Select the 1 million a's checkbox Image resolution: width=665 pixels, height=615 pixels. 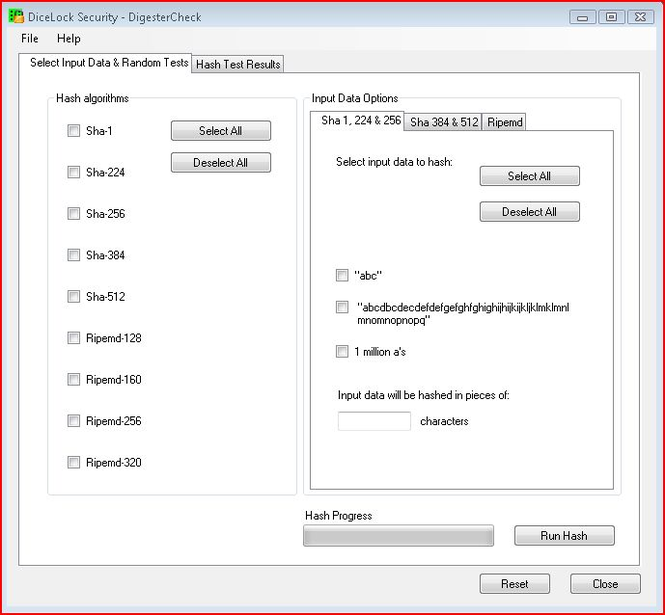(x=343, y=351)
